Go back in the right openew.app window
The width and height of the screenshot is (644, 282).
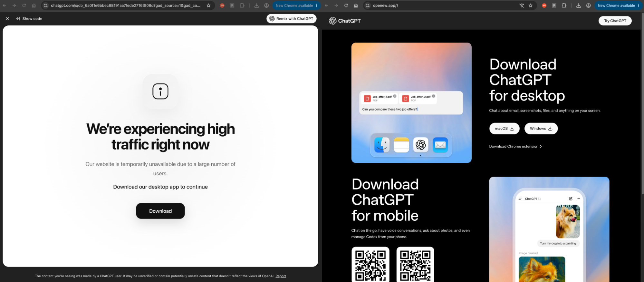tap(326, 5)
